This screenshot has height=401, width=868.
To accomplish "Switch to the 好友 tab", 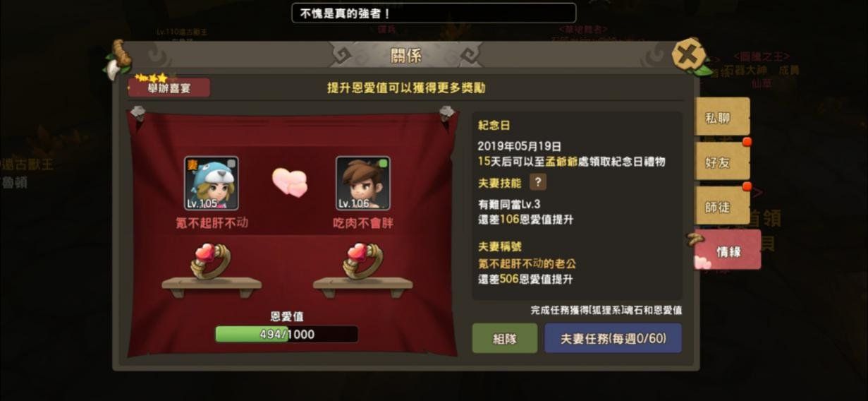I will [721, 162].
